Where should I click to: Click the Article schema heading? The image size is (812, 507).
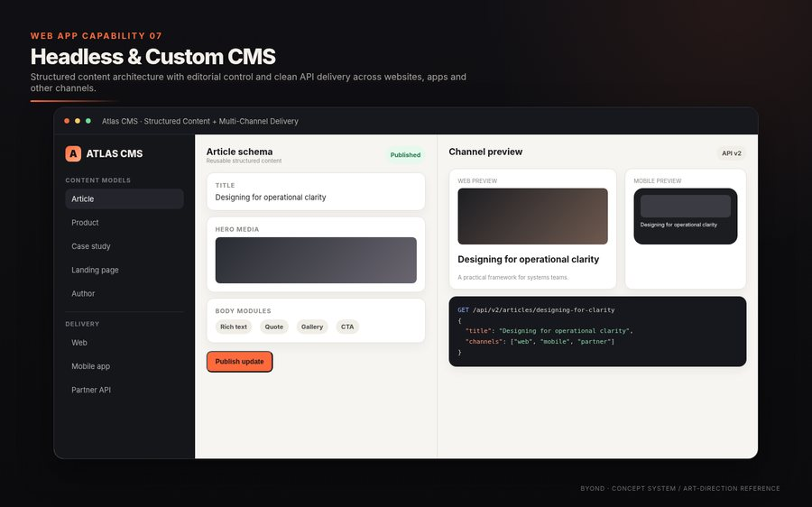tap(239, 152)
